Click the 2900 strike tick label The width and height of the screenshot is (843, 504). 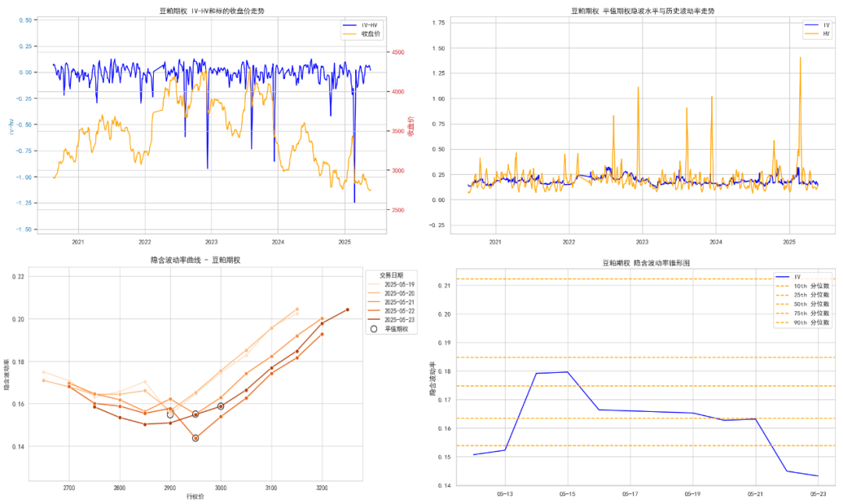(x=170, y=488)
